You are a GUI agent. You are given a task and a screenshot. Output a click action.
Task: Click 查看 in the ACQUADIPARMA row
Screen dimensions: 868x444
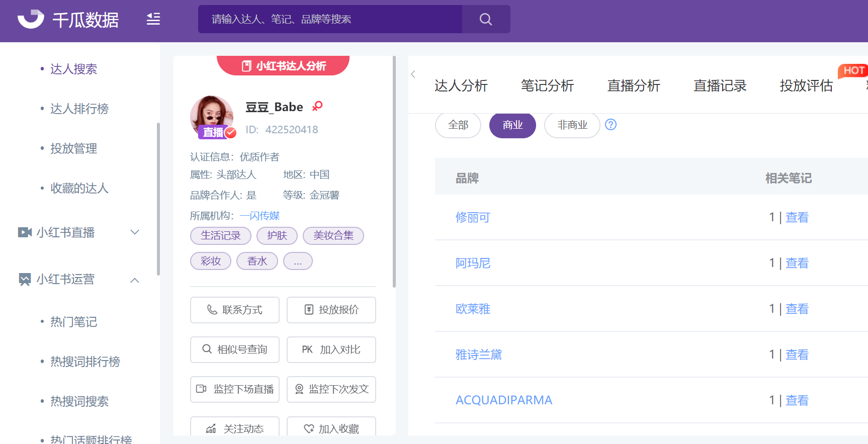coord(797,401)
